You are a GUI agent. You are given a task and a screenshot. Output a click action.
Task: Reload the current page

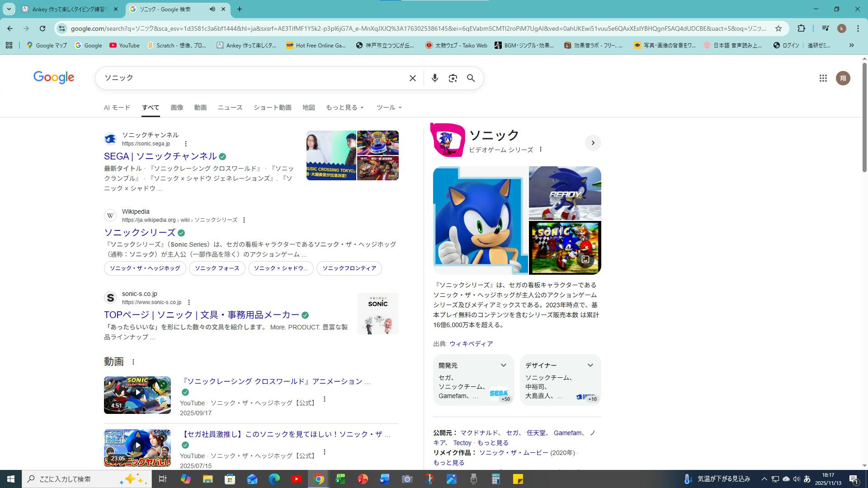pos(42,28)
